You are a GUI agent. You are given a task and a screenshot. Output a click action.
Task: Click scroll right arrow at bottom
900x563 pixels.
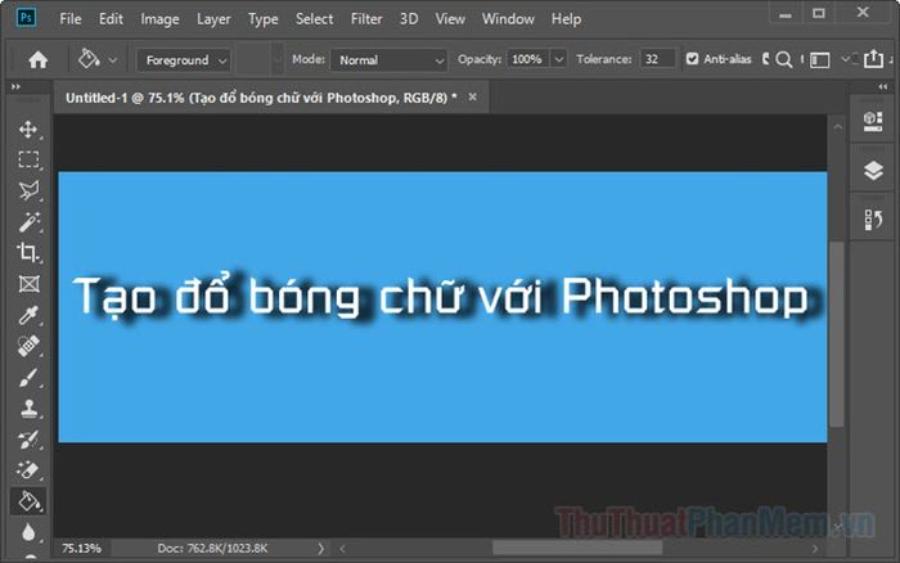(x=815, y=549)
